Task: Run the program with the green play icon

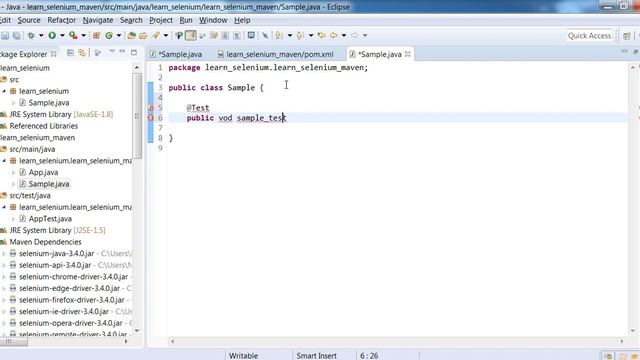Action: coord(52,36)
